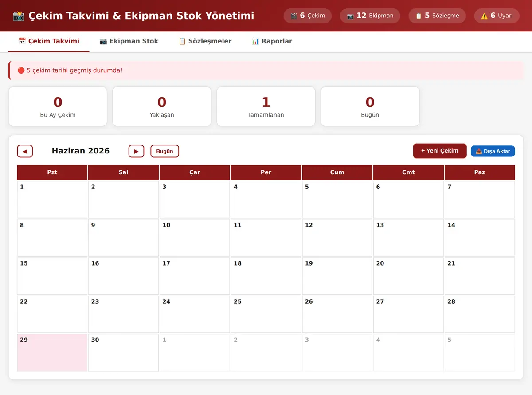
Task: Open the 6 Uyarı header badge
Action: (497, 16)
